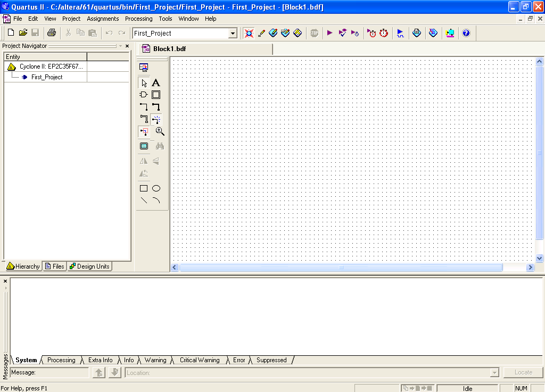The height and width of the screenshot is (392, 545).
Task: Click the Message field in Messages panel
Action: [x=49, y=372]
